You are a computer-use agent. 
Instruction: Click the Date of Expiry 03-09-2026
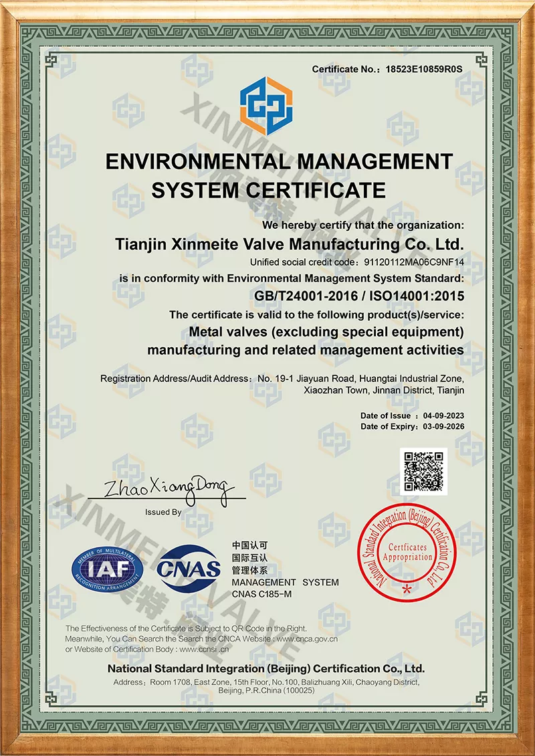(412, 427)
